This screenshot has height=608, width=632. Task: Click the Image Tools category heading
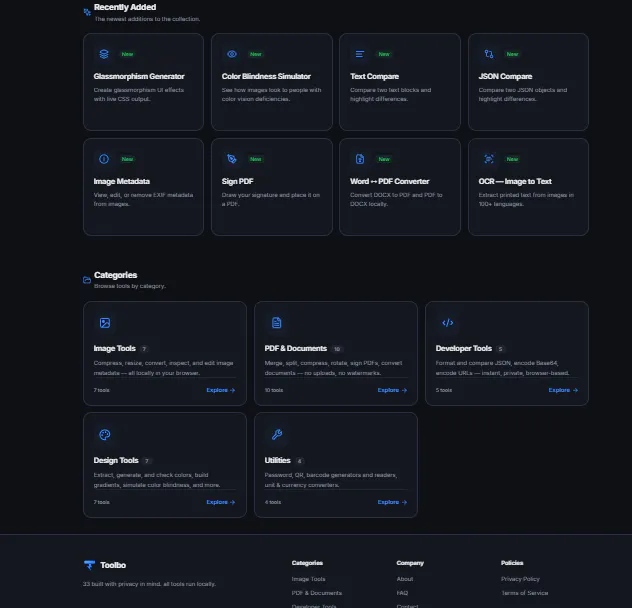click(114, 348)
